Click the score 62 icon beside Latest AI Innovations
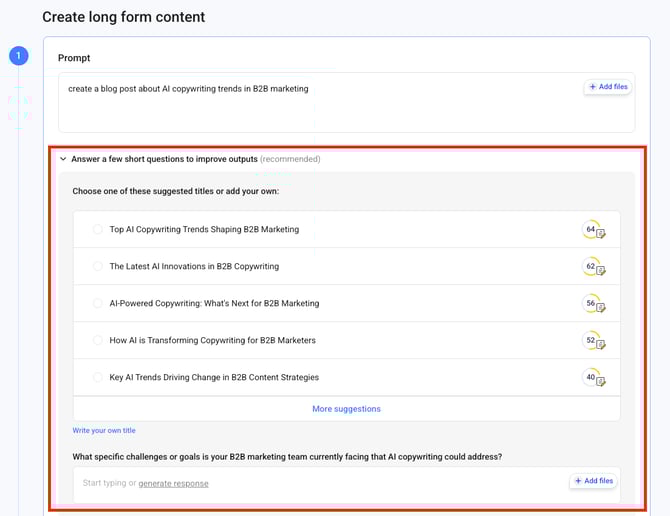The width and height of the screenshot is (670, 516). click(x=593, y=267)
